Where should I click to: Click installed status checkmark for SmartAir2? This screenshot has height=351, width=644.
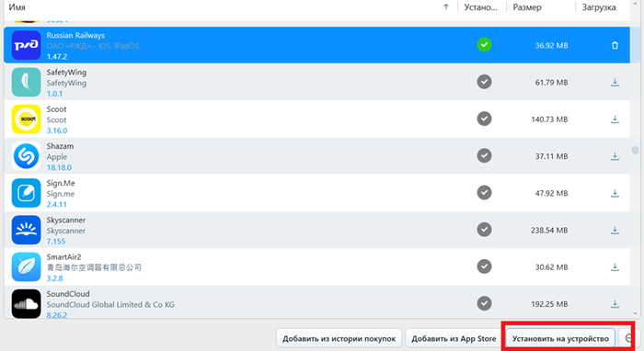(x=484, y=266)
